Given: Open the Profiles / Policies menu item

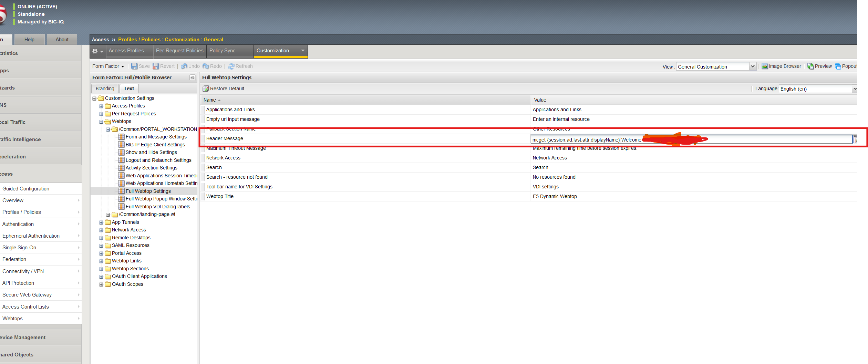Looking at the screenshot, I should click(41, 212).
